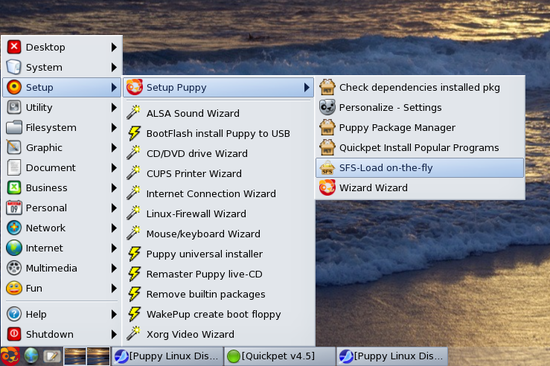The width and height of the screenshot is (550, 366).
Task: Click the Document page icon
Action: pyautogui.click(x=14, y=167)
